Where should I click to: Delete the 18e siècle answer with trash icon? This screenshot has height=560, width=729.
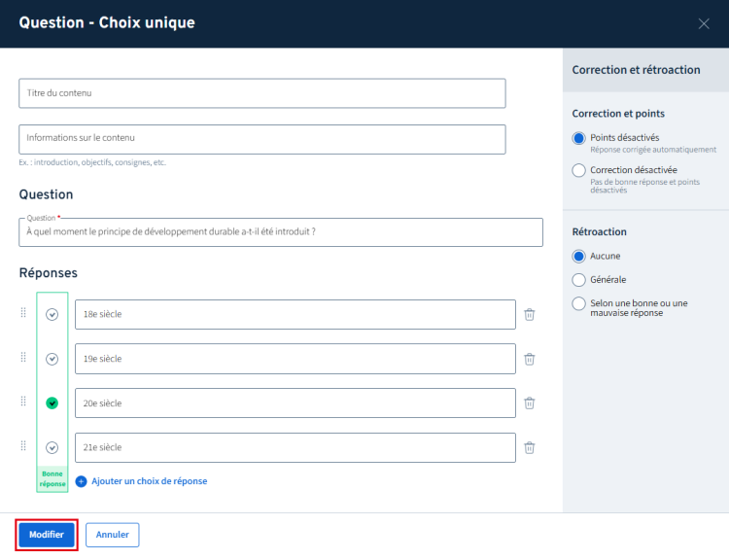(530, 314)
